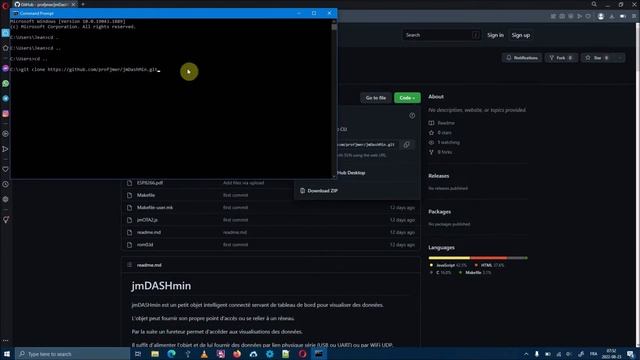Screen dimensions: 640x360
Task: Click the taskbar clock and date
Action: [611, 354]
